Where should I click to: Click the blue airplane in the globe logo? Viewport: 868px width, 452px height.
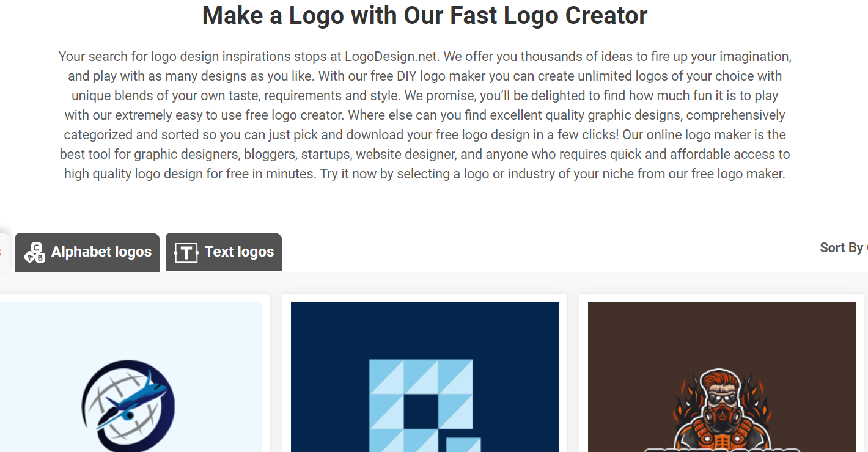point(131,403)
